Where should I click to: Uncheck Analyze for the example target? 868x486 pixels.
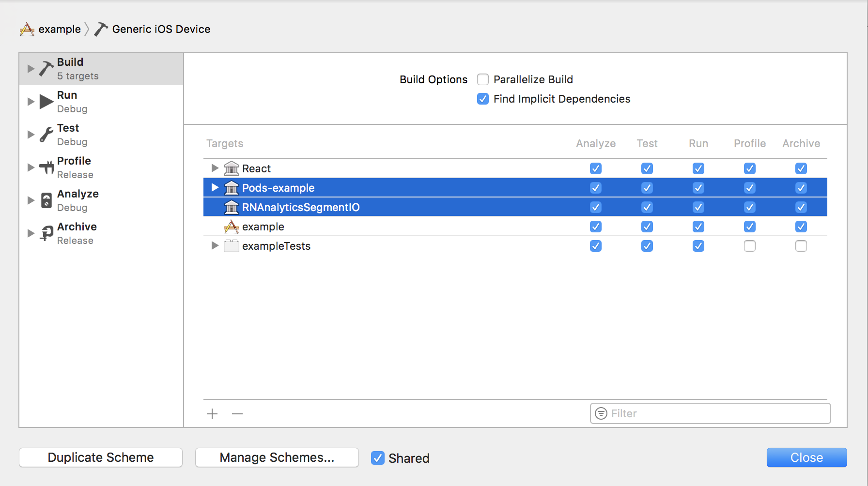[596, 227]
